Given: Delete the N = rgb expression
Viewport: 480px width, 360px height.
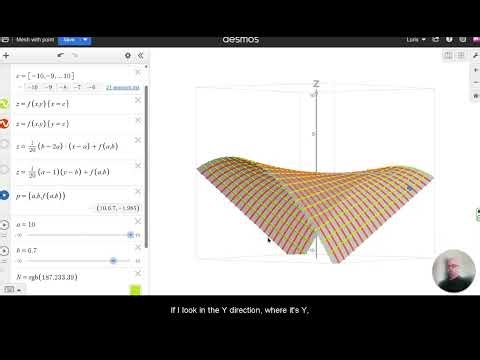Looking at the screenshot, I should pos(138,273).
